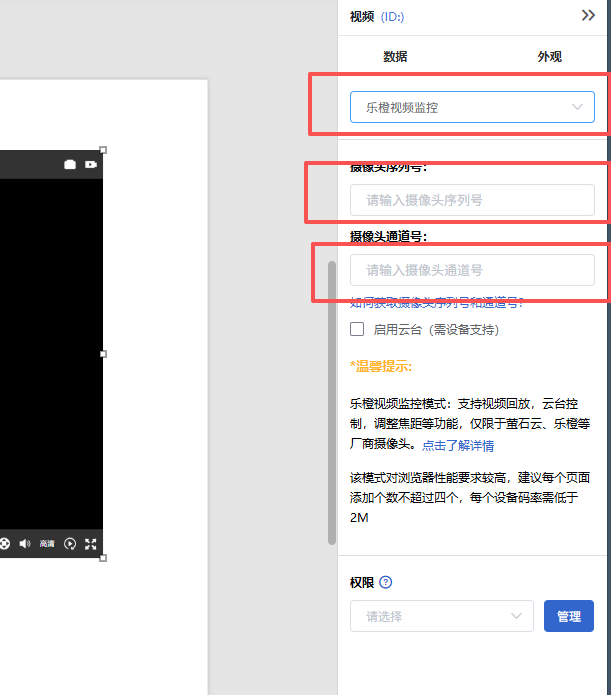The image size is (611, 695).
Task: Click the 视频 panel title
Action: (362, 17)
